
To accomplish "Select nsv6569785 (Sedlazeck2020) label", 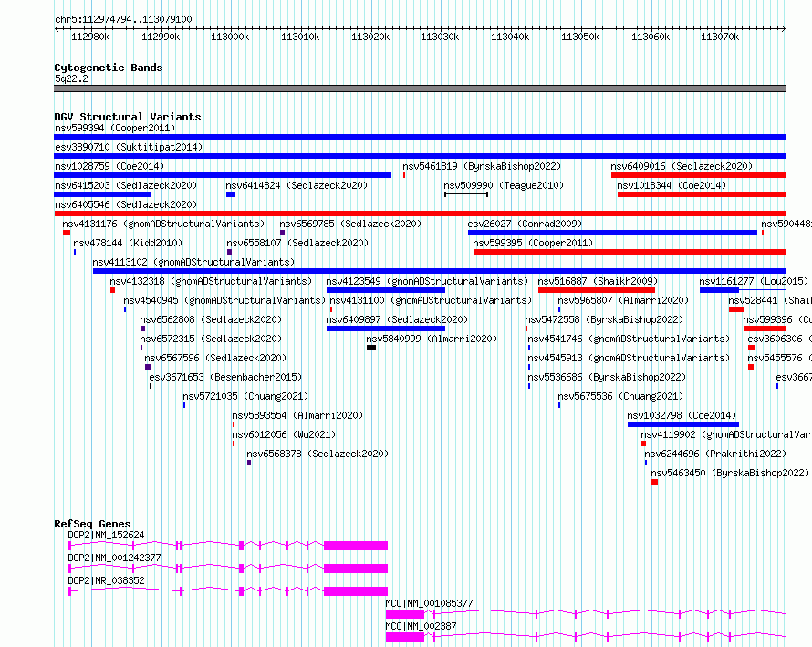I will [350, 224].
